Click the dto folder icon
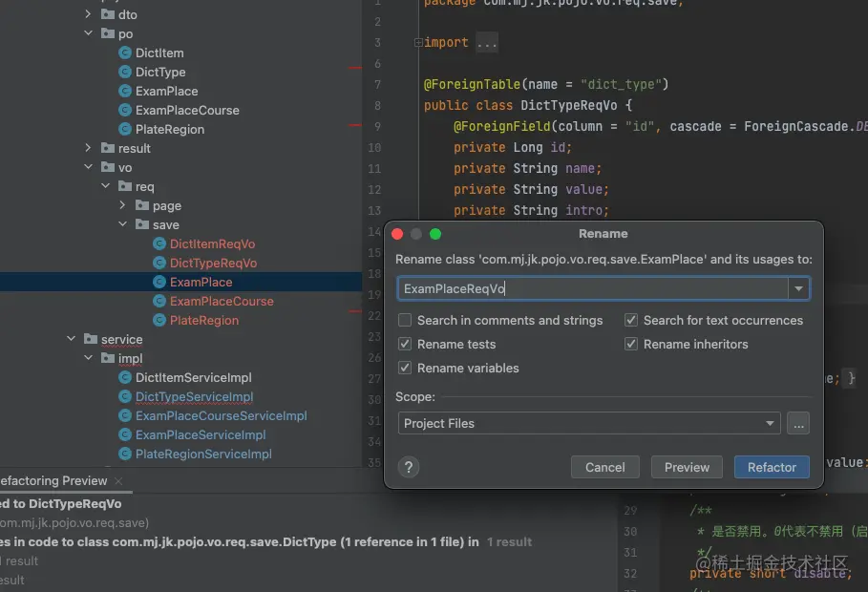 [x=108, y=14]
